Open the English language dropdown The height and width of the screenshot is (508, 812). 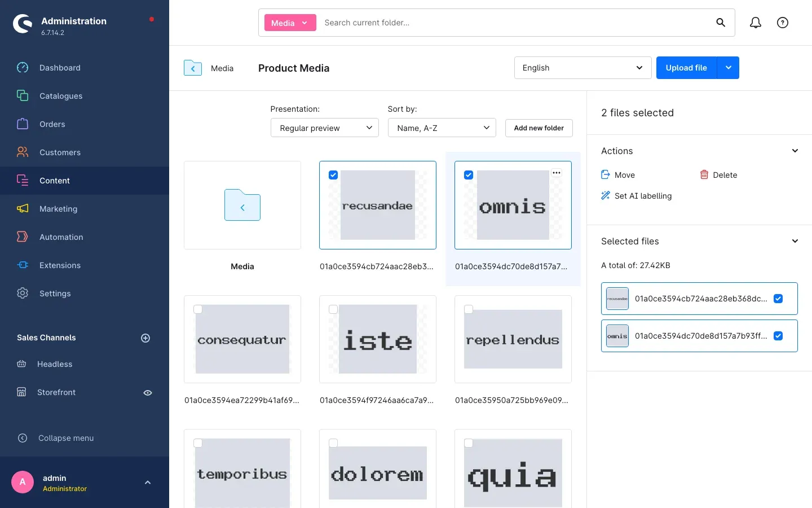tap(583, 68)
